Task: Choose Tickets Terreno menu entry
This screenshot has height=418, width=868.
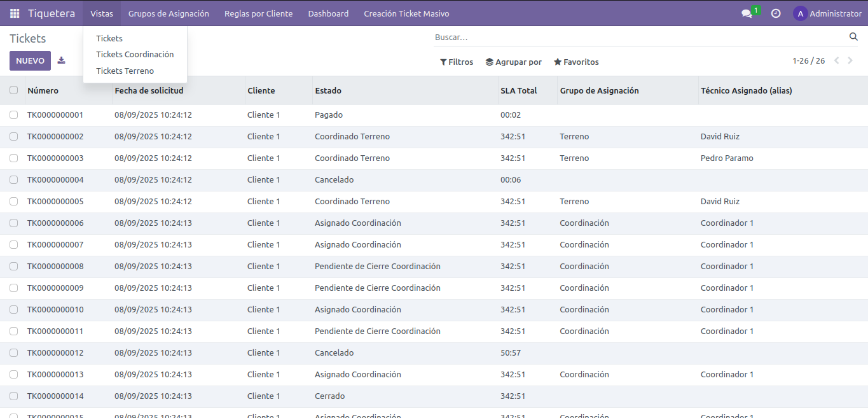Action: pyautogui.click(x=125, y=71)
